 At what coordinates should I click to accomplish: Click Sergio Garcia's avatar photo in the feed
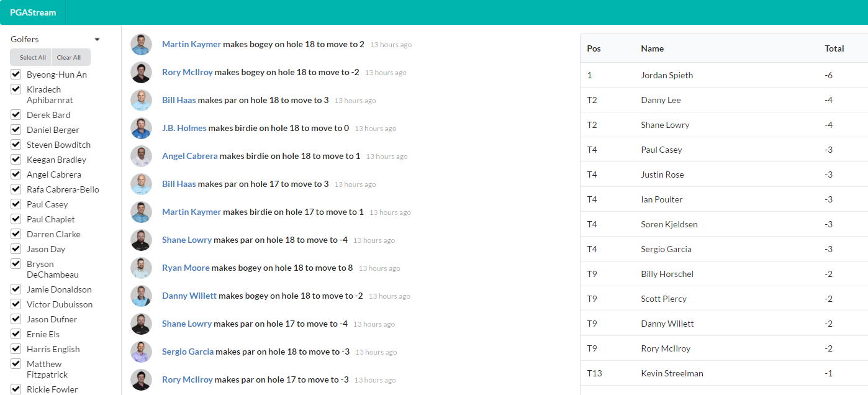tap(142, 352)
